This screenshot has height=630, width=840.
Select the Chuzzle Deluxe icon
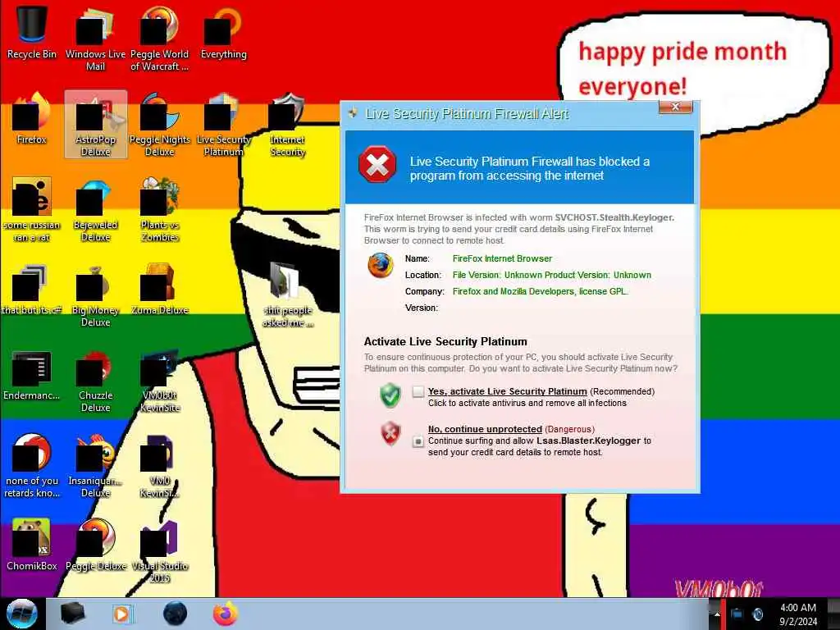click(95, 381)
